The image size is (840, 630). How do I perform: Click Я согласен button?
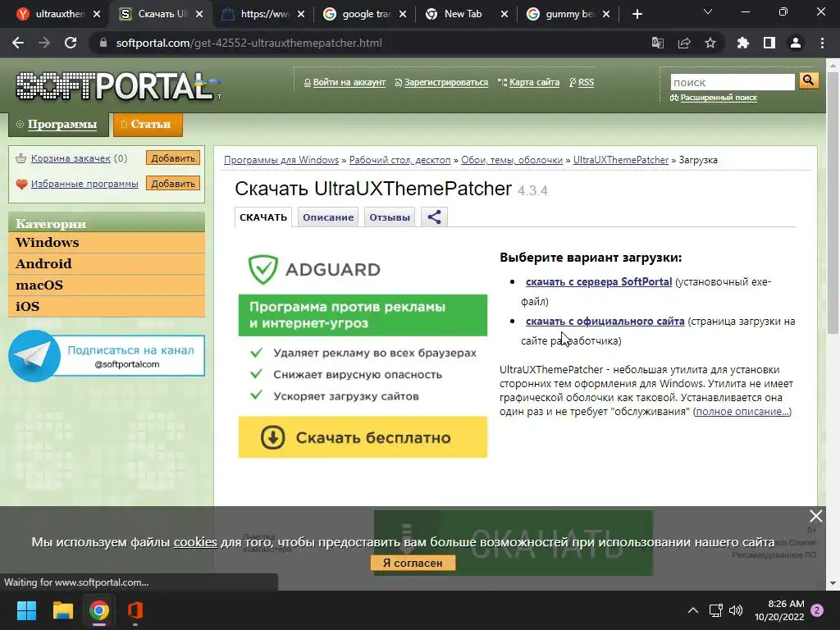(413, 563)
